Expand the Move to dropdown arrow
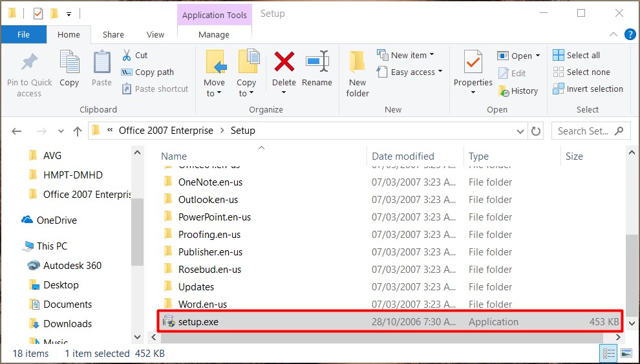 (x=219, y=94)
